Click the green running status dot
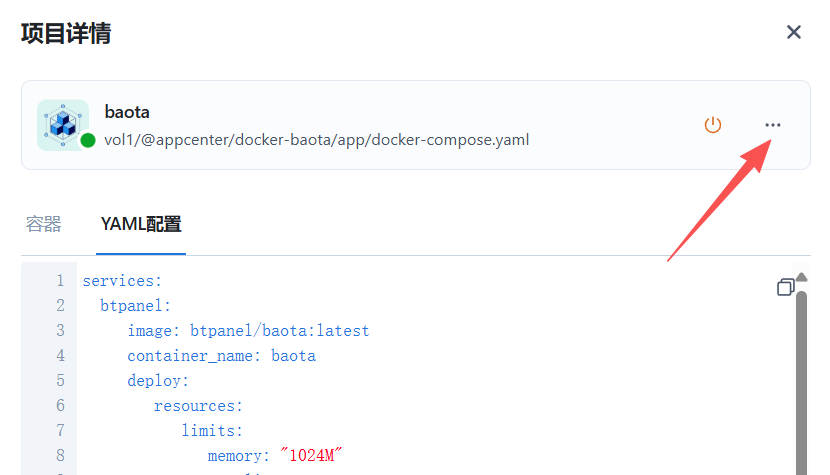 coord(88,140)
